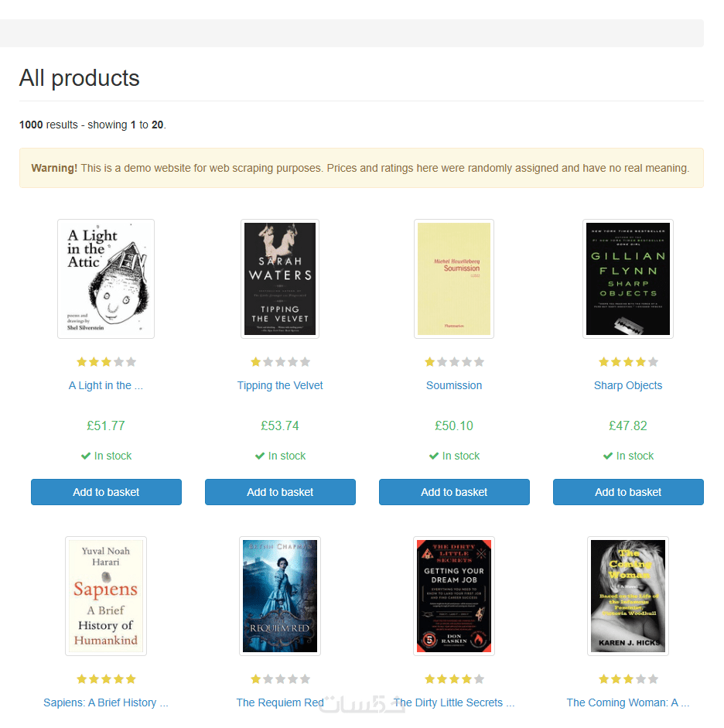Open 'Sapiens: A Brief History ...' link
The height and width of the screenshot is (728, 724).
coord(106,702)
